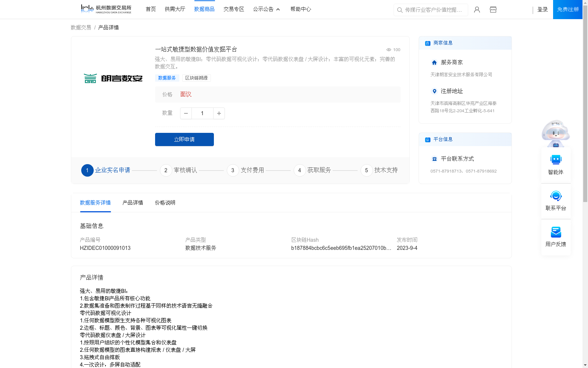588x368 pixels.
Task: Go to 首页 in navigation
Action: coord(151,9)
